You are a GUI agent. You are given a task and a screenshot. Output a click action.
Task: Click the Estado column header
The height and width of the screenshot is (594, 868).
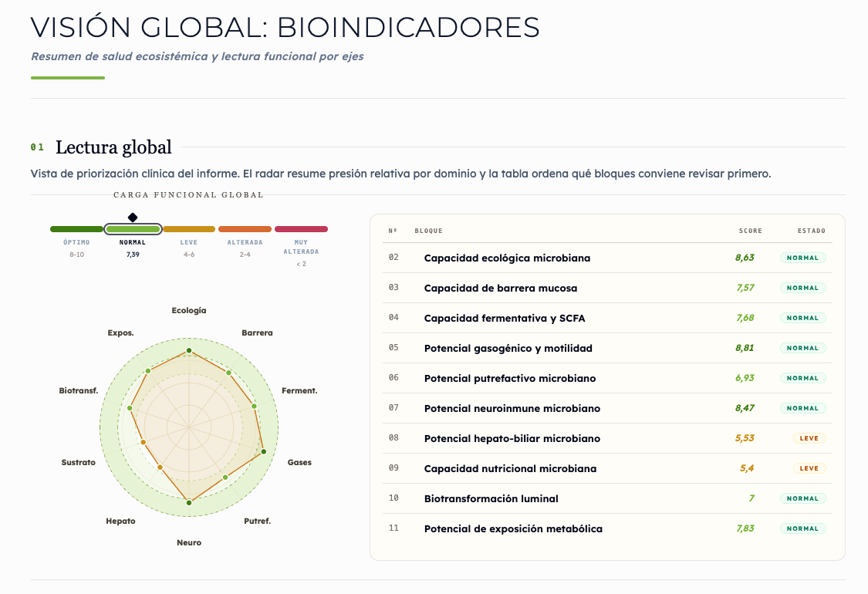pyautogui.click(x=812, y=231)
